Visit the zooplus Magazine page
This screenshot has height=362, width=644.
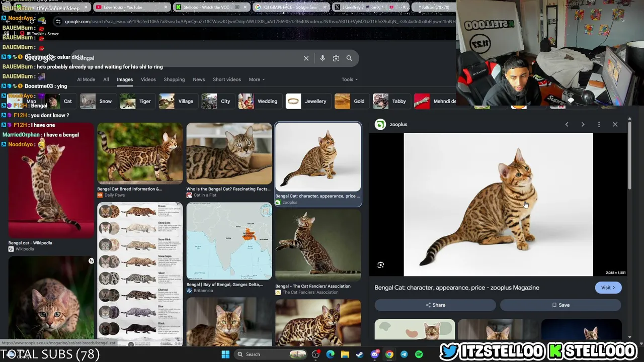(x=608, y=288)
